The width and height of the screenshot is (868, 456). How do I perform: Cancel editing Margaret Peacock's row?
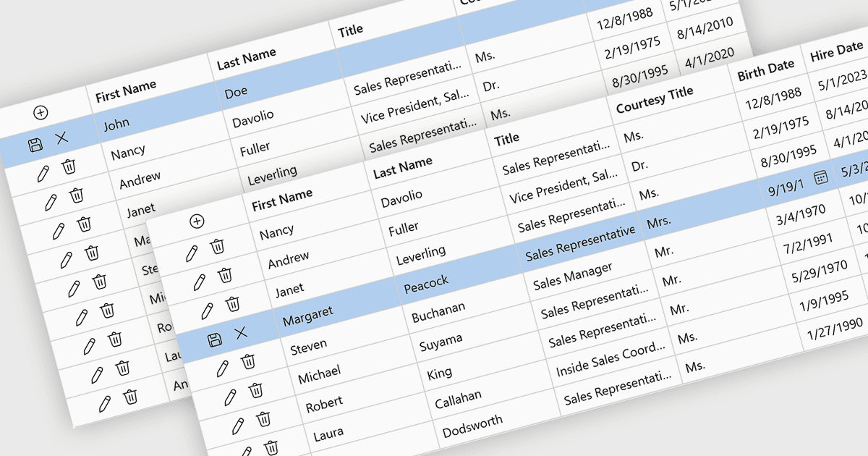[x=241, y=332]
